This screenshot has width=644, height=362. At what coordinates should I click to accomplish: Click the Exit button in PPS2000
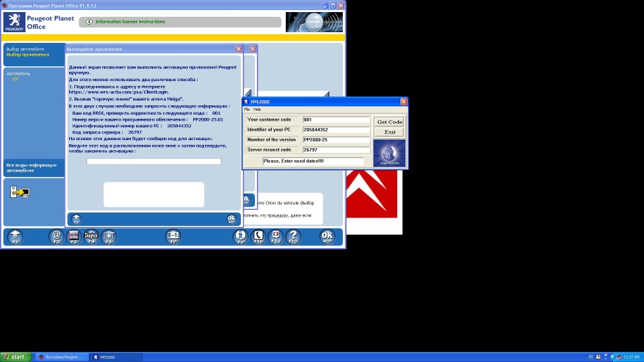pos(389,132)
